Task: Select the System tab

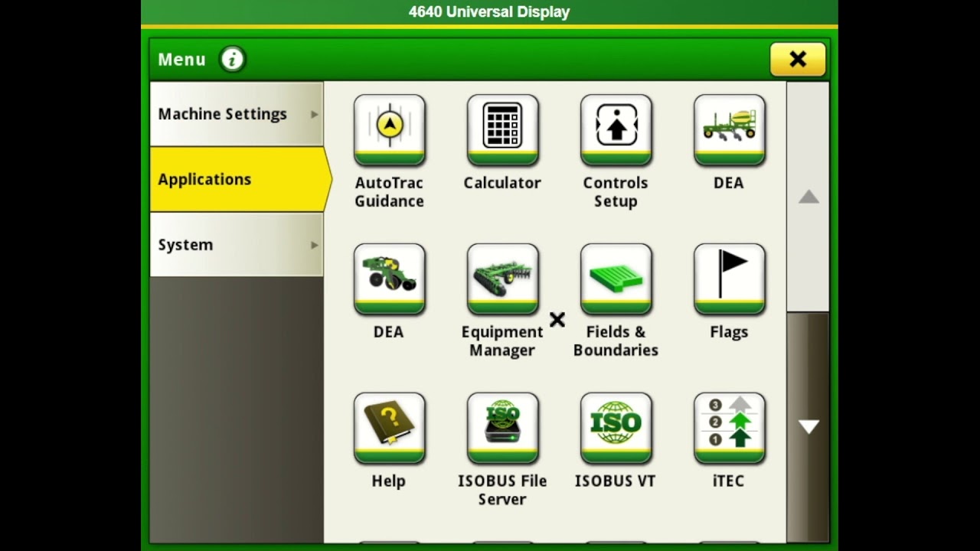Action: (237, 245)
